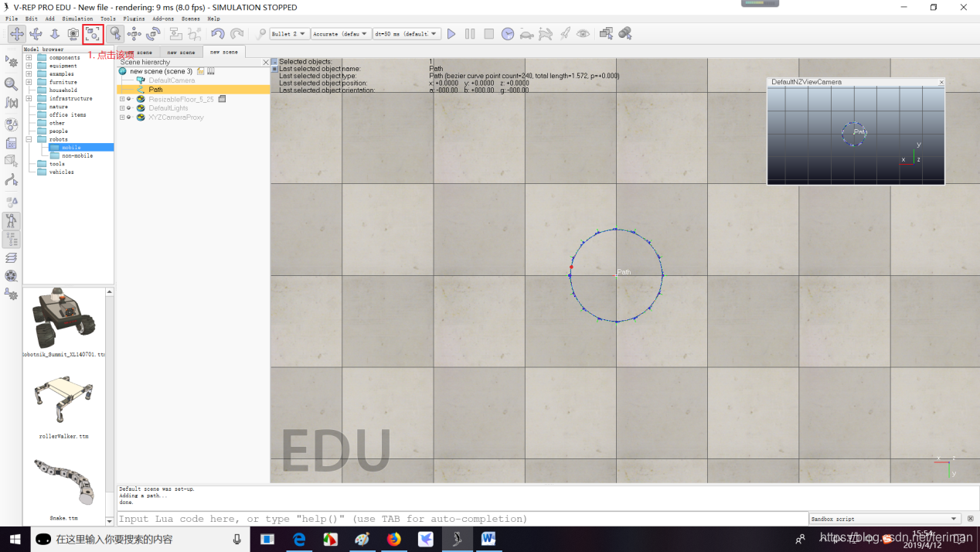Image resolution: width=980 pixels, height=552 pixels.
Task: Expand ResizableFloor_5_25 in hierarchy
Action: (x=122, y=99)
